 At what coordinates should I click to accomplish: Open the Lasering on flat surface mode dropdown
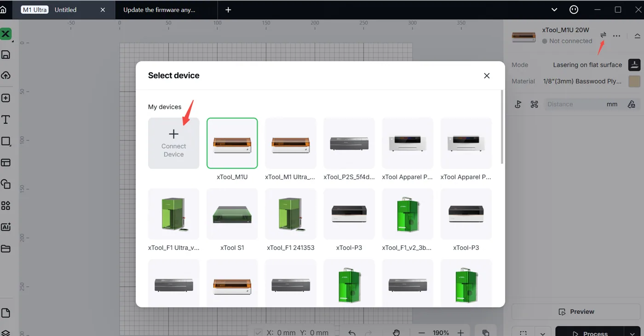[x=587, y=65]
